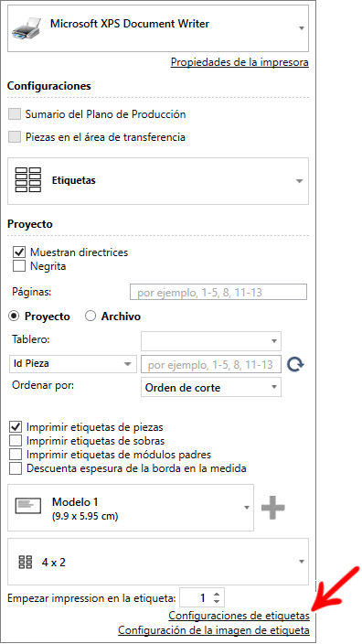The height and width of the screenshot is (644, 362).
Task: Increase the starting label number with the up arrow
Action: pos(217,595)
